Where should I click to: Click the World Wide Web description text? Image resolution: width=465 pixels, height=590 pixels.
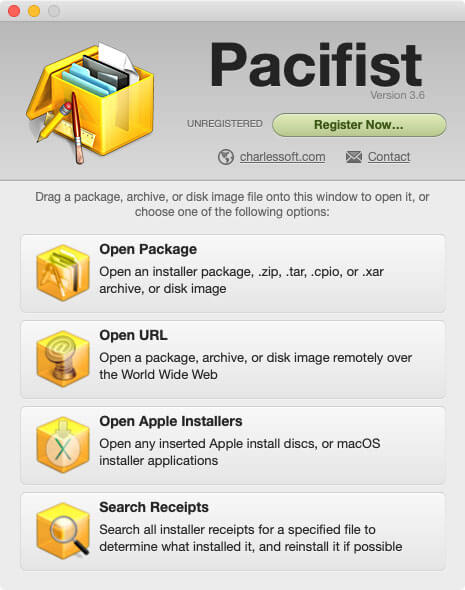[255, 366]
